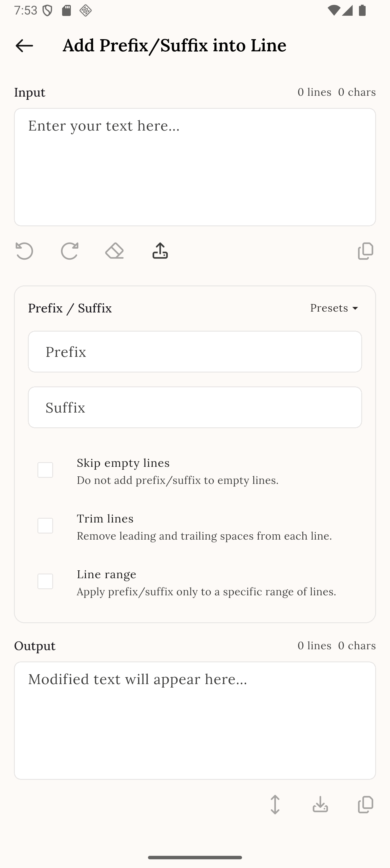Focus the Prefix input field
Image resolution: width=390 pixels, height=868 pixels.
194,351
